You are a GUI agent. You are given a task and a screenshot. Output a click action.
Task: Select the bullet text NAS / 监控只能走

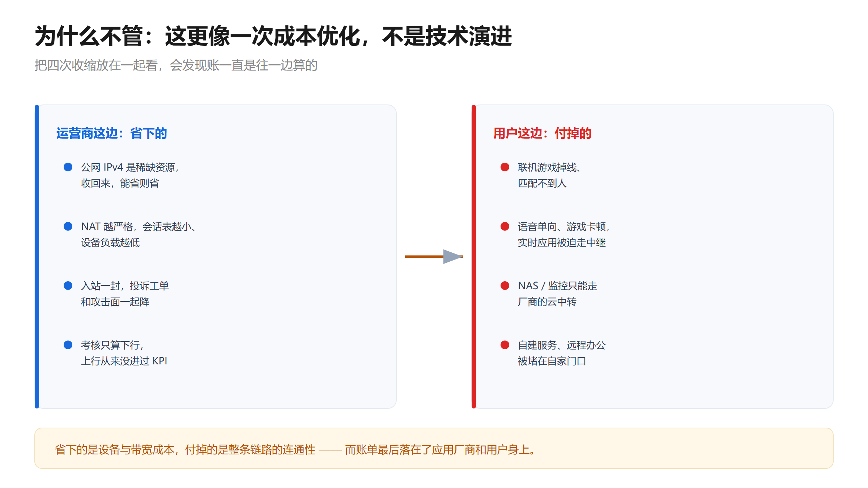(x=557, y=294)
